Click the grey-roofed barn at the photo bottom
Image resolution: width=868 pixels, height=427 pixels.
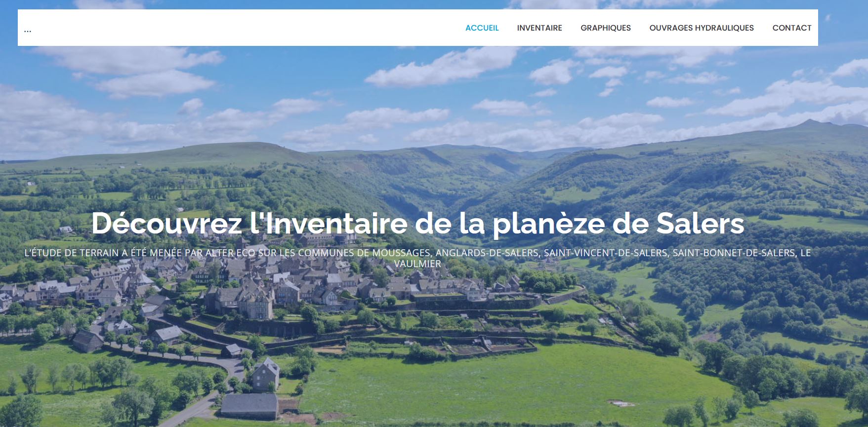(249, 405)
